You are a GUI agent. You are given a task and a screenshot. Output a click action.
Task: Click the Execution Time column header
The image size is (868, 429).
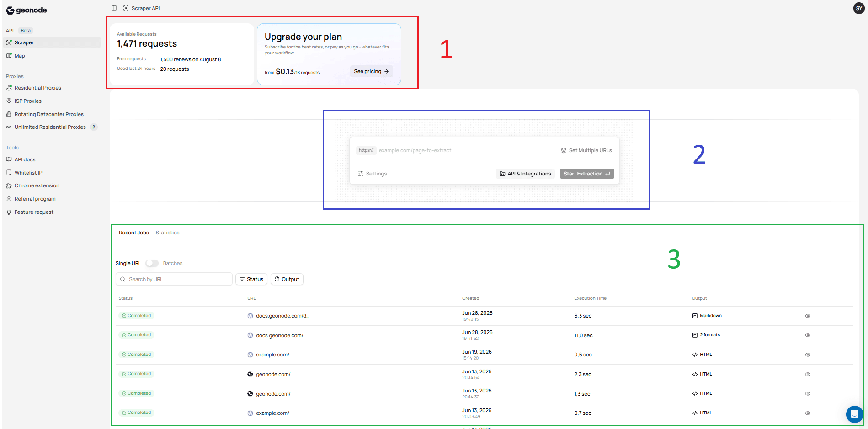[590, 298]
